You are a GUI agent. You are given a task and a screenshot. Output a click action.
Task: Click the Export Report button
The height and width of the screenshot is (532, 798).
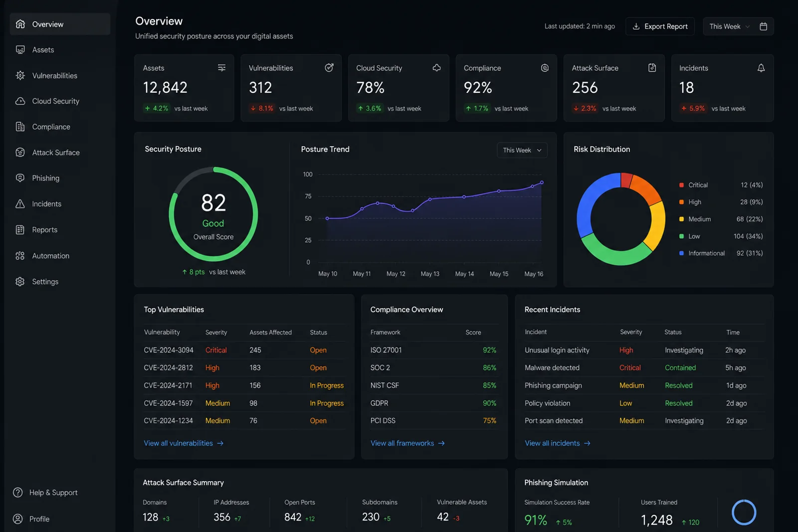(660, 26)
